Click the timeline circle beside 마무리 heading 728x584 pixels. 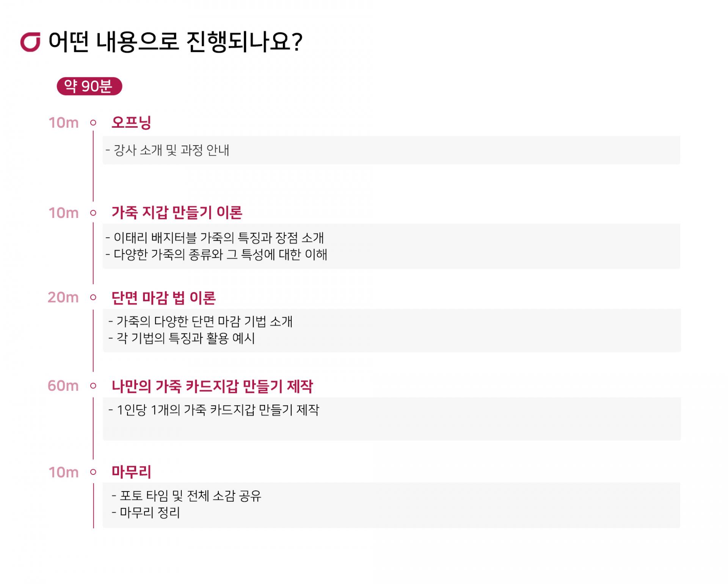(93, 472)
